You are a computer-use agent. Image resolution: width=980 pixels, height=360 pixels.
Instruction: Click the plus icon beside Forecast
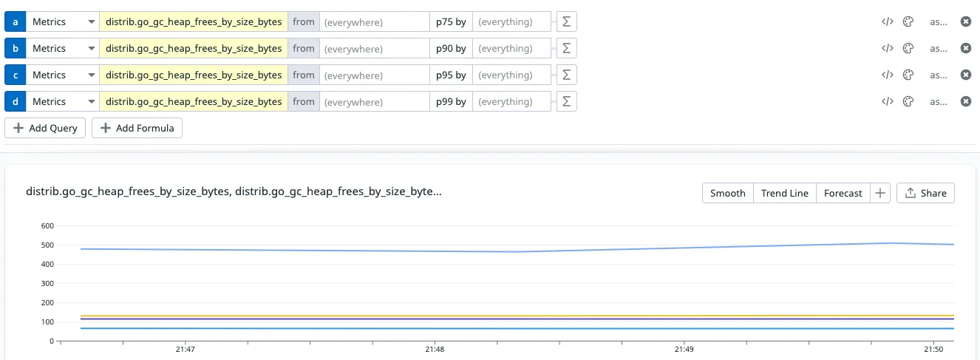coord(879,193)
